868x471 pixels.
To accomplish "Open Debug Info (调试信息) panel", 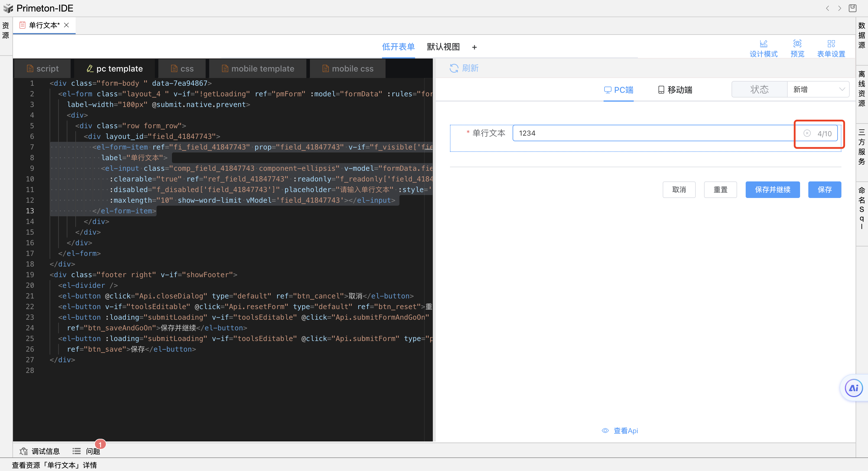I will (x=39, y=451).
